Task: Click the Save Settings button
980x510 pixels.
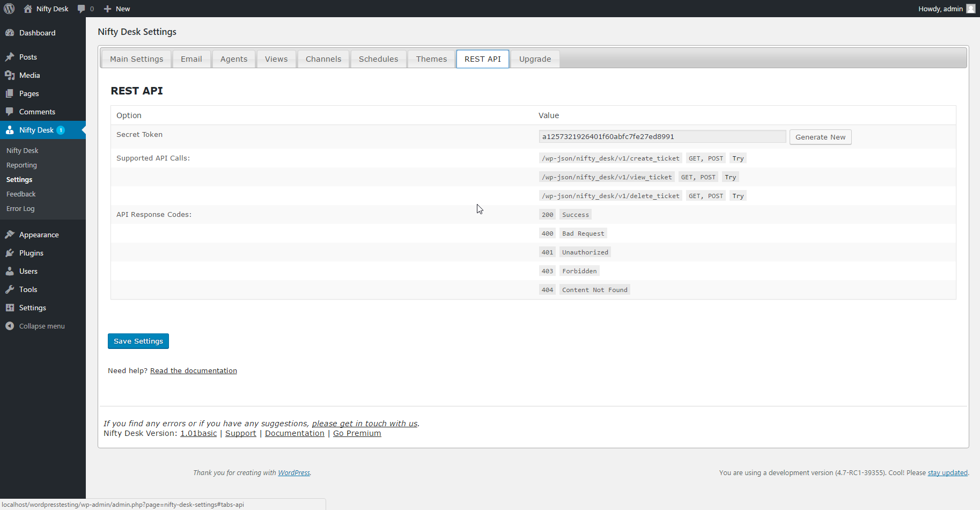Action: pos(138,341)
